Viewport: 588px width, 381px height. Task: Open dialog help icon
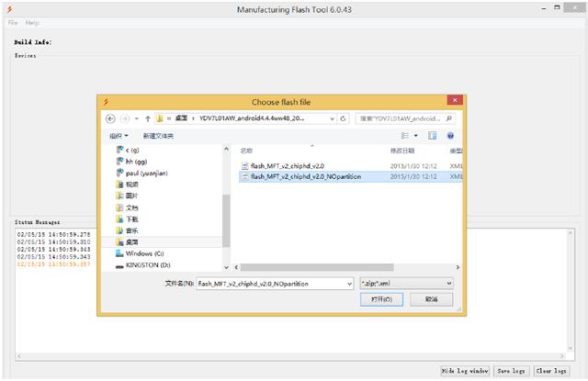click(x=450, y=136)
